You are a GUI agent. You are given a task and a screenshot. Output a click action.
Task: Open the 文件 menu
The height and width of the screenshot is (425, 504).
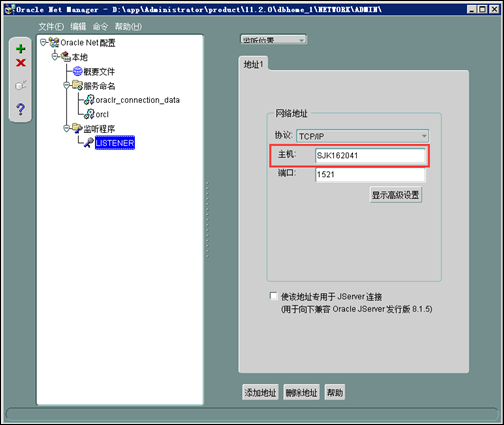pyautogui.click(x=51, y=26)
